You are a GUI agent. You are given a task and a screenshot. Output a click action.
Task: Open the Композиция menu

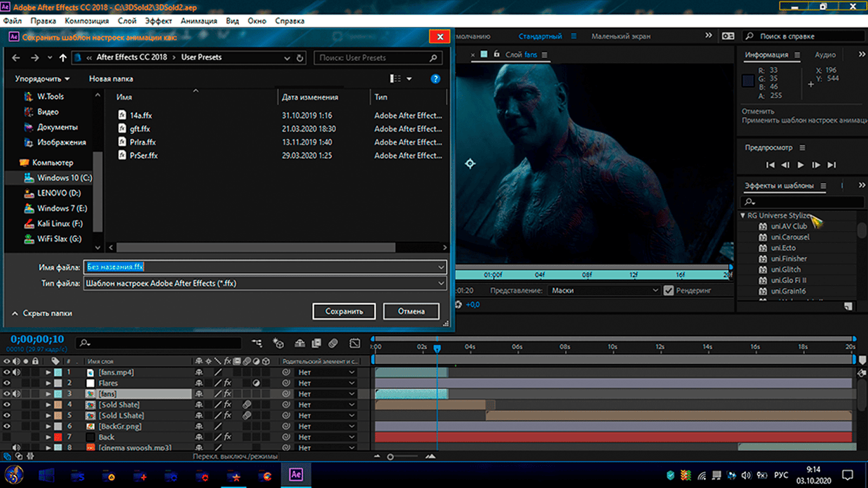coord(86,20)
